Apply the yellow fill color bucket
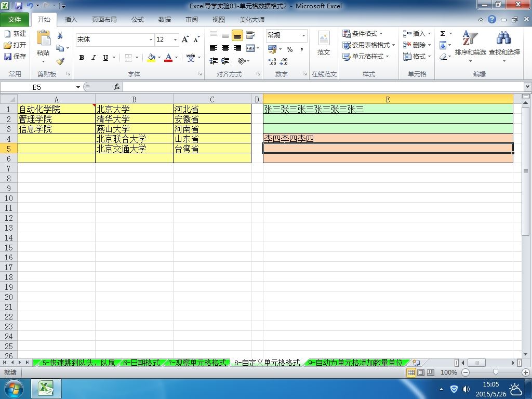This screenshot has height=399, width=532. 151,58
